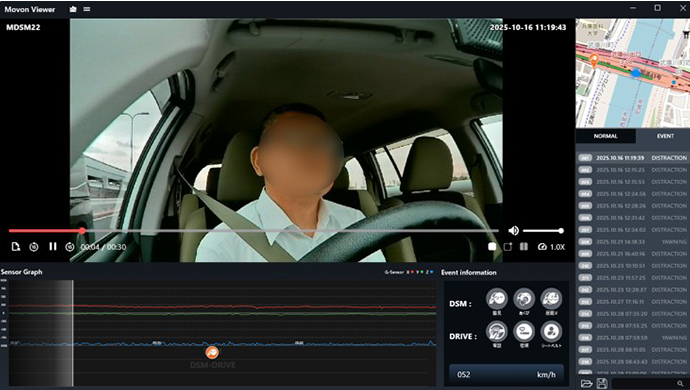The image size is (690, 390).
Task: Select the single view layout icon
Action: coord(492,247)
